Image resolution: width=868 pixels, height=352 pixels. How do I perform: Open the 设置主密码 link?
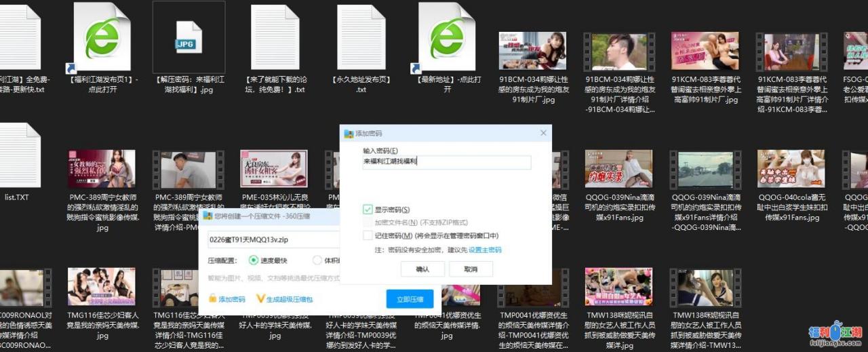click(x=485, y=250)
